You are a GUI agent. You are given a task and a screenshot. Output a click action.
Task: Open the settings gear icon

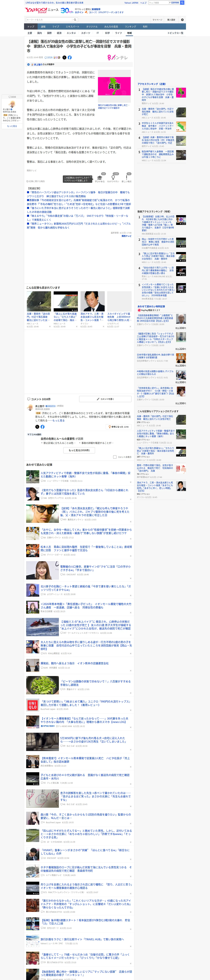click(x=182, y=20)
